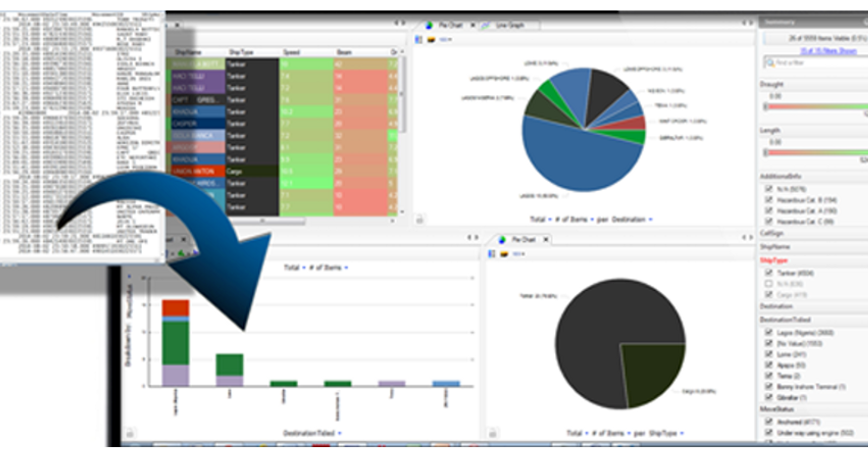Click the top pie chart legend layout icon
Viewport: 868px width, 456px height.
(419, 40)
